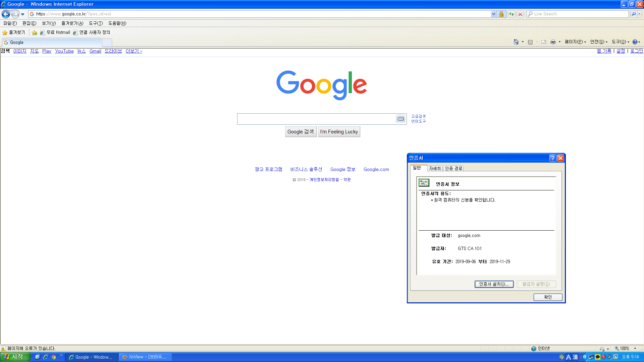The image size is (644, 362).
Task: Open the Google.com footer link
Action: click(x=376, y=169)
